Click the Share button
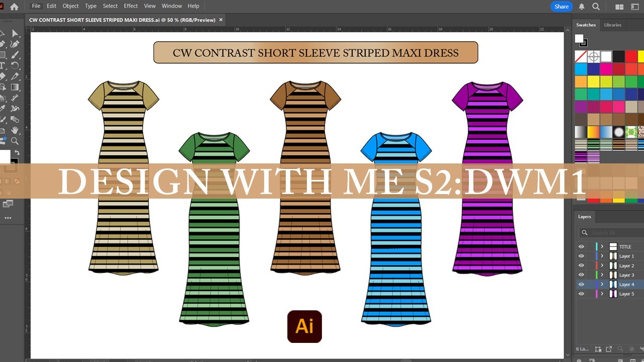Screen dimensions: 644x362 coord(561,7)
